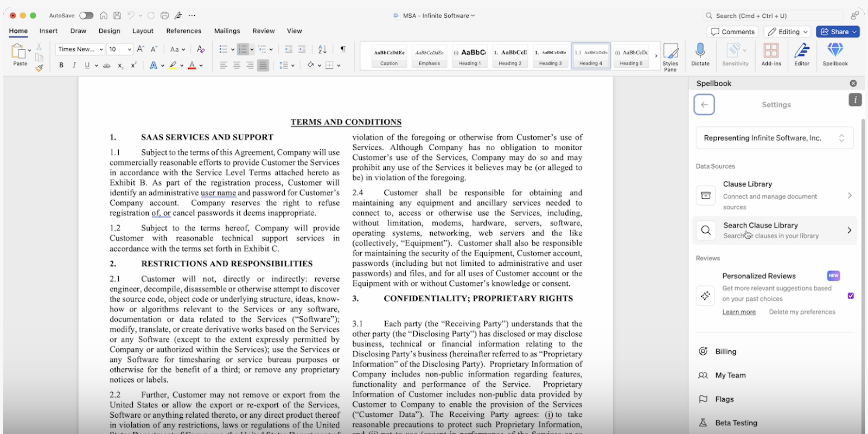Switch to the Review tab
Image resolution: width=868 pixels, height=434 pixels.
click(x=264, y=31)
